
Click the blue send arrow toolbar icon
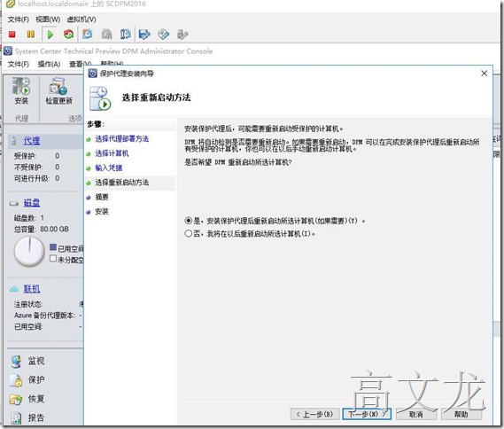click(x=144, y=34)
